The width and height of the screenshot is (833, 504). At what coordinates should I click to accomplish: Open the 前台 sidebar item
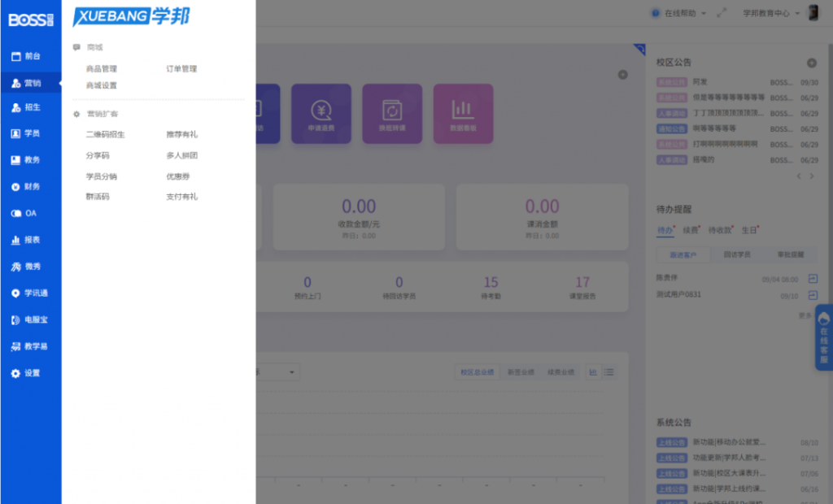pos(26,57)
